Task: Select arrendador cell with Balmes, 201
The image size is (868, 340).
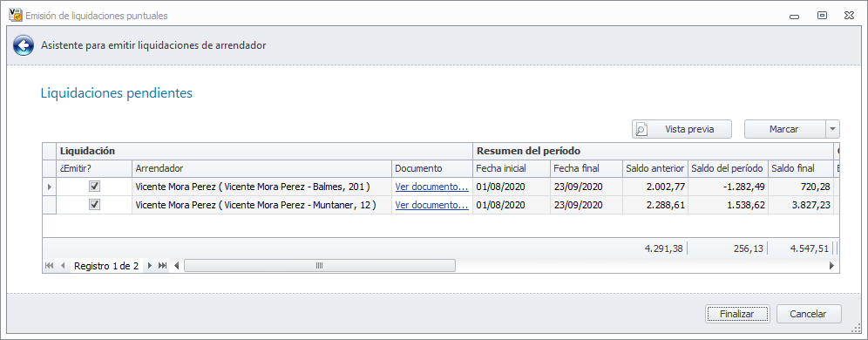Action: [x=262, y=187]
